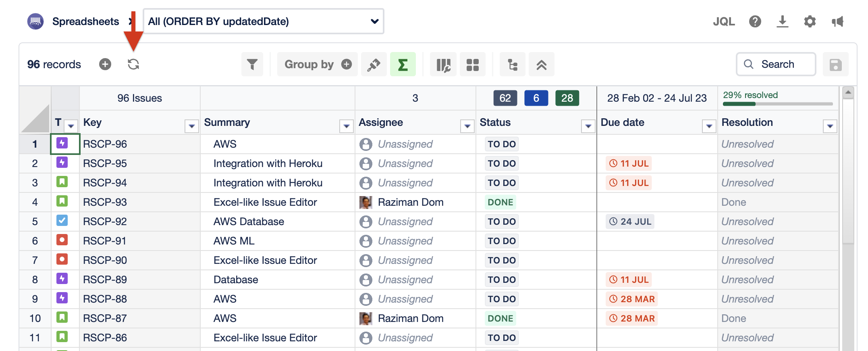Download the spreadsheet export

coord(782,21)
